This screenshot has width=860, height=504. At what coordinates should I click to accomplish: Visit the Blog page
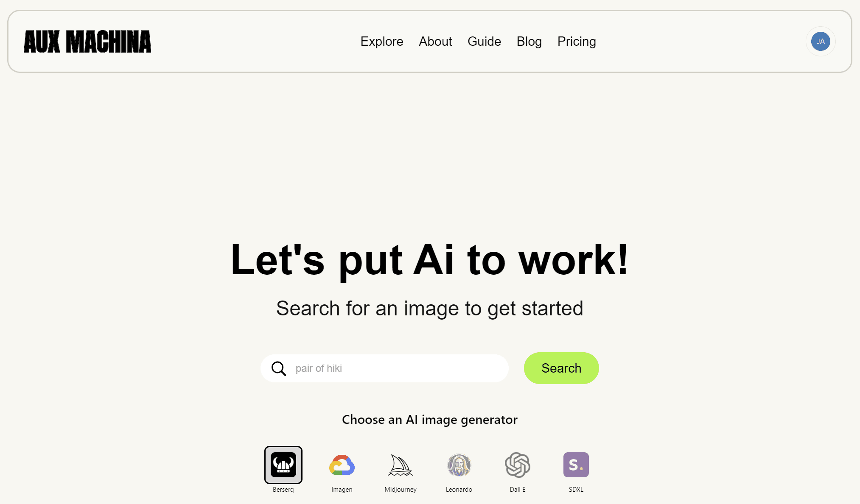click(x=529, y=42)
